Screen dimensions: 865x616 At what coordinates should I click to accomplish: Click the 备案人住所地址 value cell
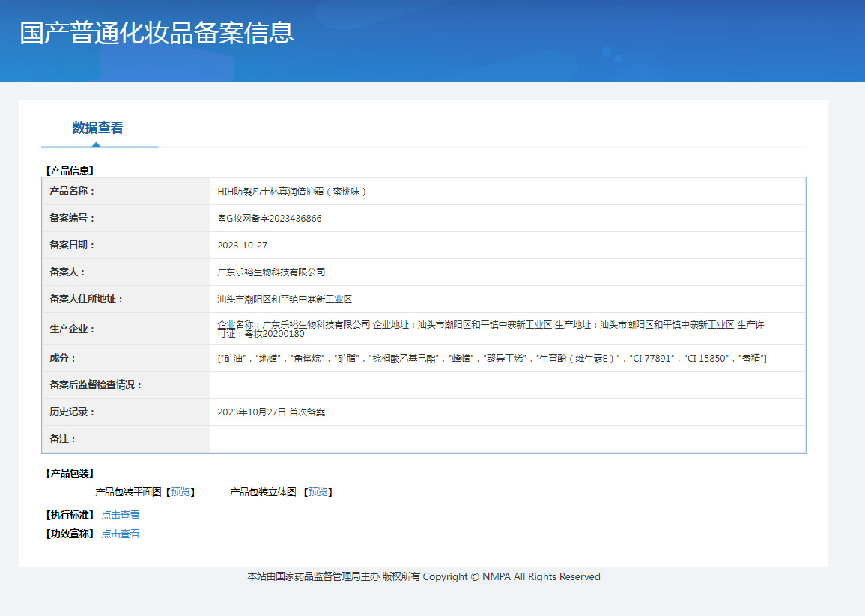point(285,299)
